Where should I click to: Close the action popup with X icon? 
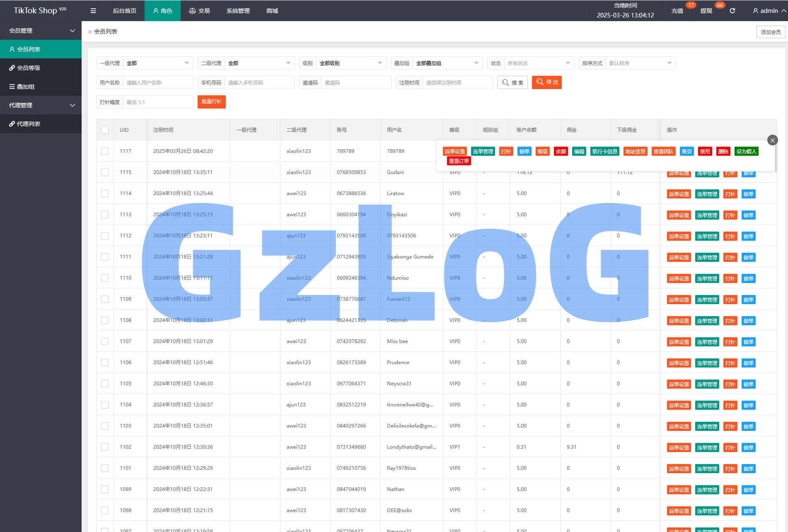[x=772, y=140]
